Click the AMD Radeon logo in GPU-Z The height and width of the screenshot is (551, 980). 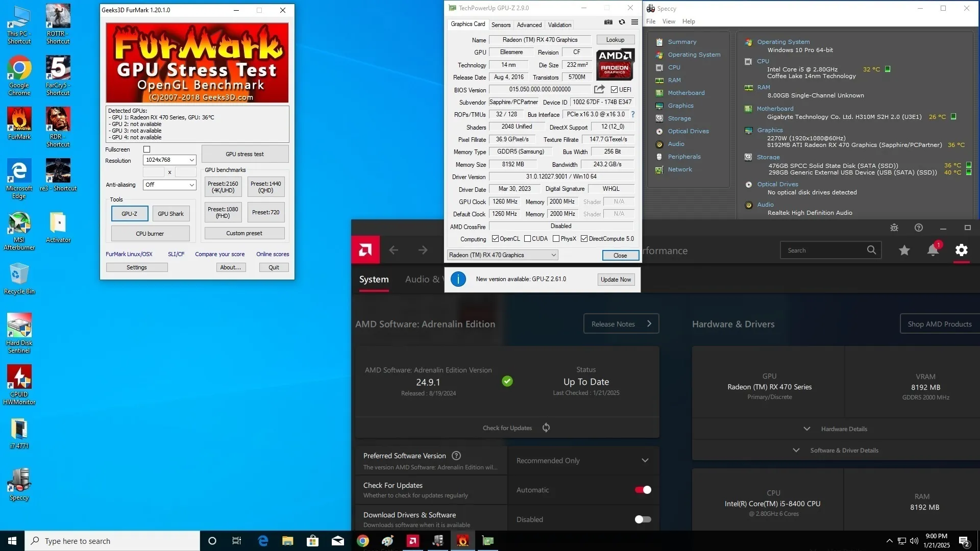click(x=615, y=64)
